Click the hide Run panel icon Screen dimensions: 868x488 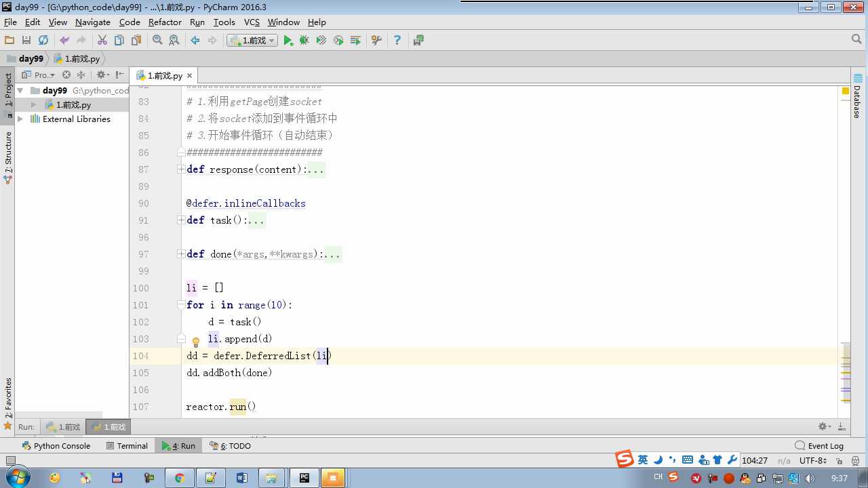(842, 427)
